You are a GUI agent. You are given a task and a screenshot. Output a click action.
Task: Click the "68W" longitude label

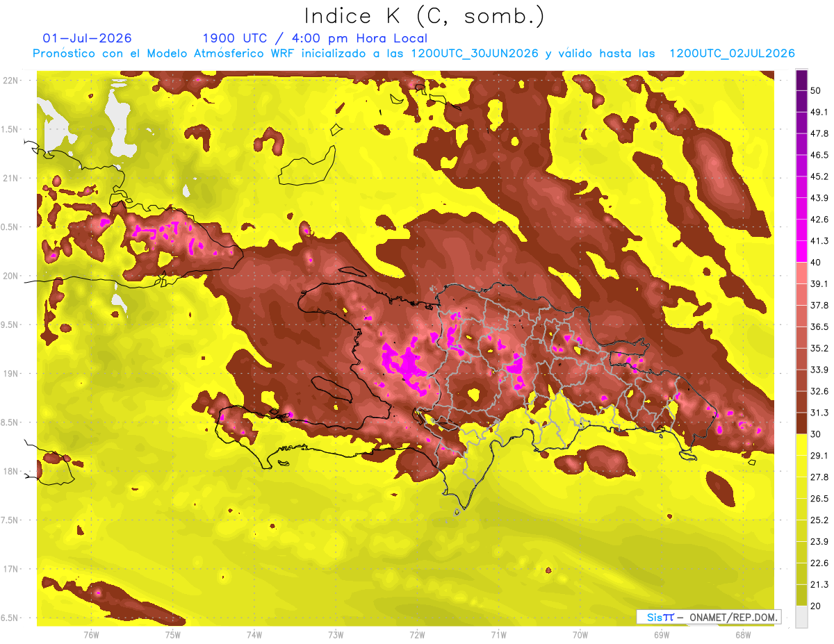point(743,635)
